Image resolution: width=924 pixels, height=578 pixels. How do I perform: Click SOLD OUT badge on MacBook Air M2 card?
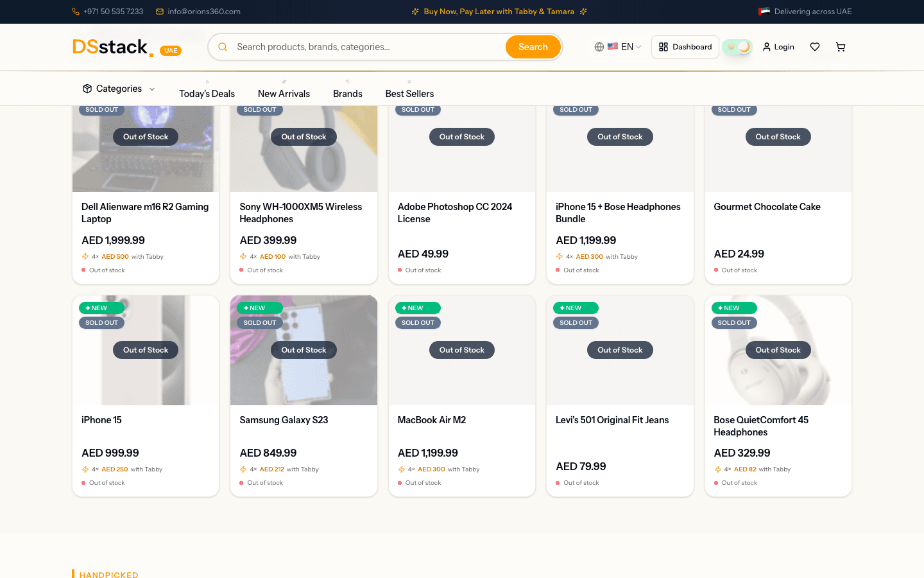418,323
